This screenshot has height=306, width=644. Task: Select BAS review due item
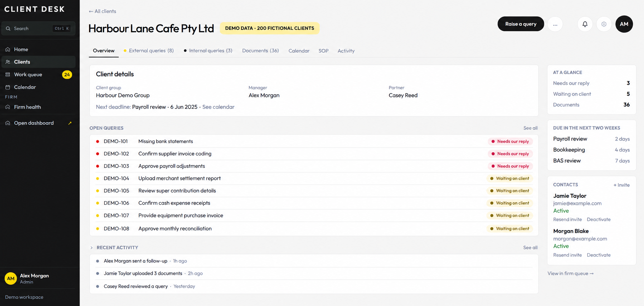[x=591, y=161]
